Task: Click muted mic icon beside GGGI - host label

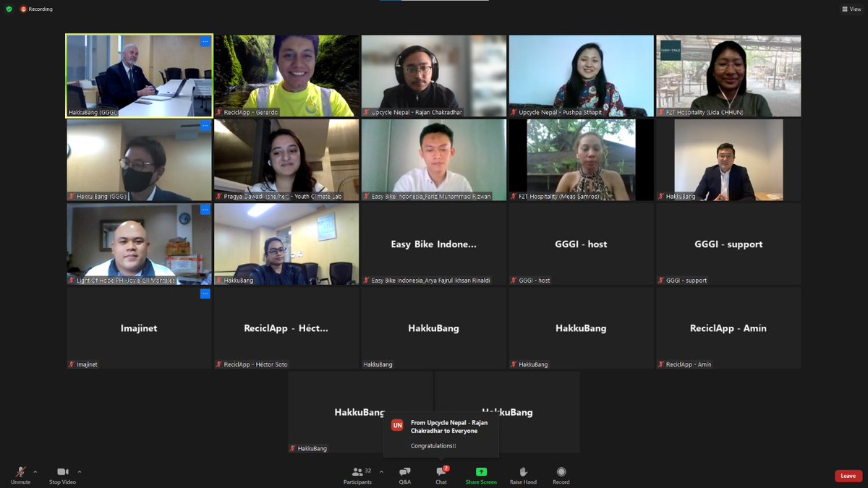Action: (x=514, y=281)
